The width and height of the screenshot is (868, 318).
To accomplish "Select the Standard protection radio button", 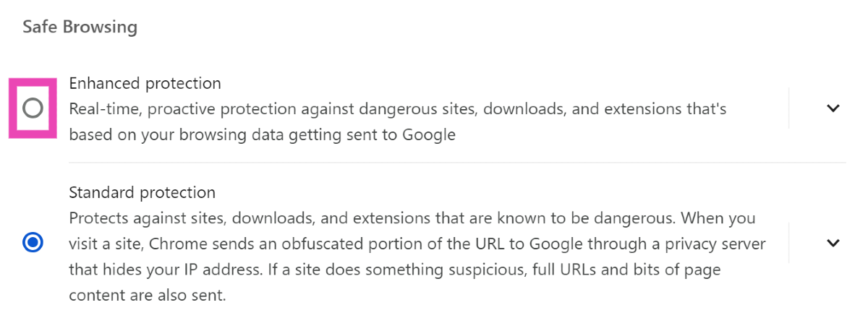I will click(x=33, y=243).
